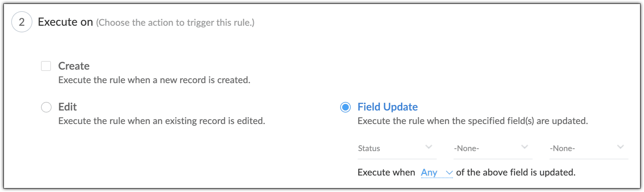Select the Edit radio button
Screen dimensions: 644x192
46,107
